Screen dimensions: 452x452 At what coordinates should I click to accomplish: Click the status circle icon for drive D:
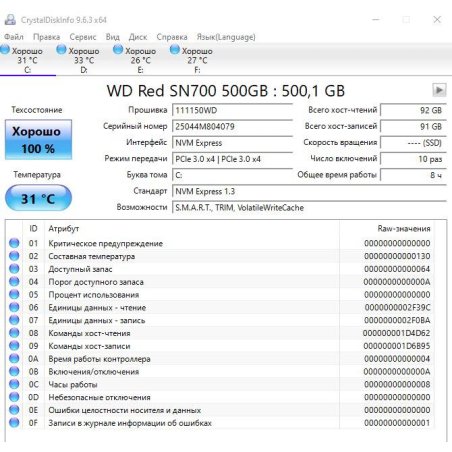pyautogui.click(x=61, y=50)
